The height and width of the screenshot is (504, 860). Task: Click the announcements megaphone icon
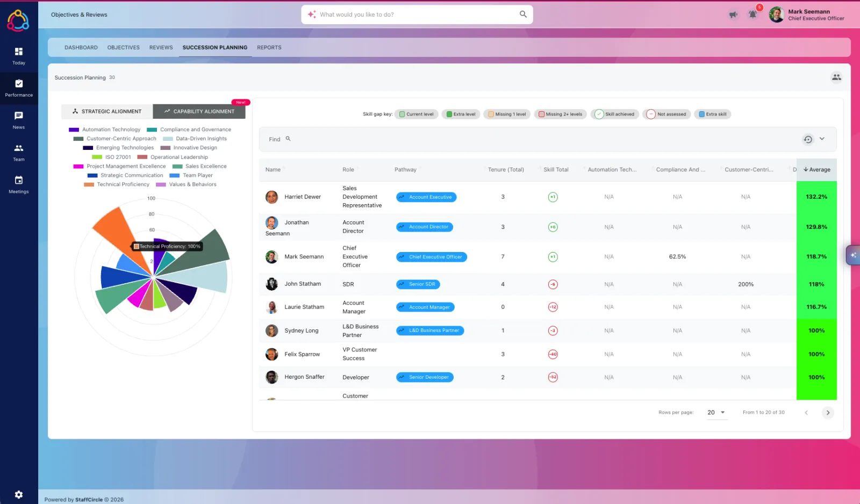(x=733, y=15)
